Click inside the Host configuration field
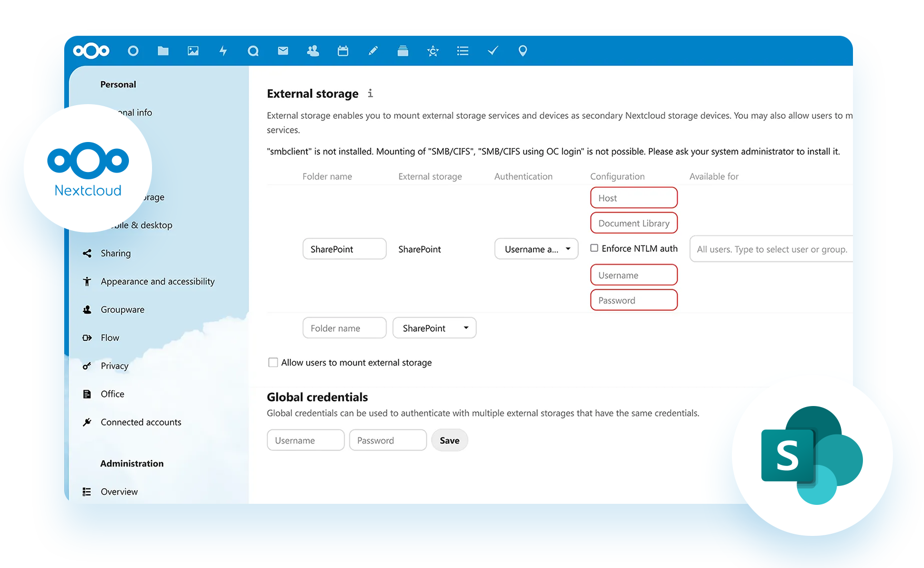 634,197
